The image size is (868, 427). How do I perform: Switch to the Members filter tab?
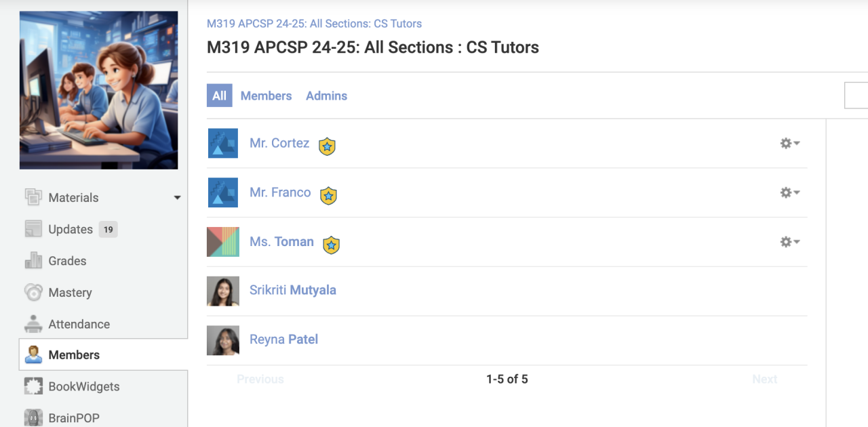tap(266, 96)
